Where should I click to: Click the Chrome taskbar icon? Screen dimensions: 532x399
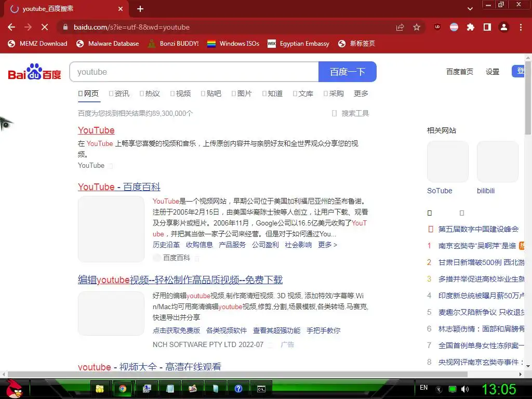pos(123,389)
